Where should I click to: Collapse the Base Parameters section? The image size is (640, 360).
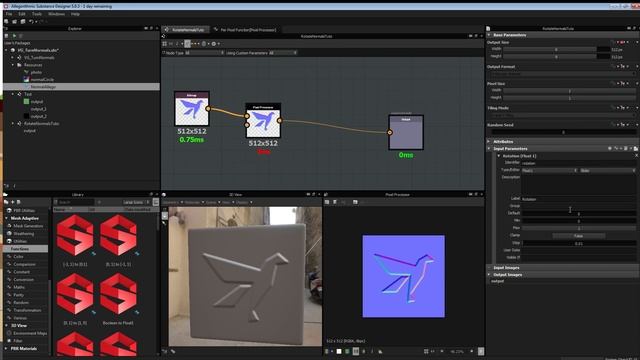click(x=489, y=35)
